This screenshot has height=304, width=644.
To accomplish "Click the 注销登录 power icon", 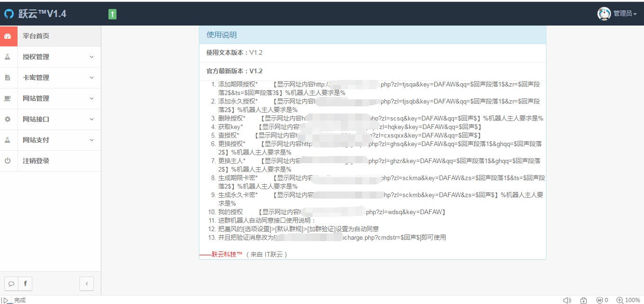I will pos(9,160).
